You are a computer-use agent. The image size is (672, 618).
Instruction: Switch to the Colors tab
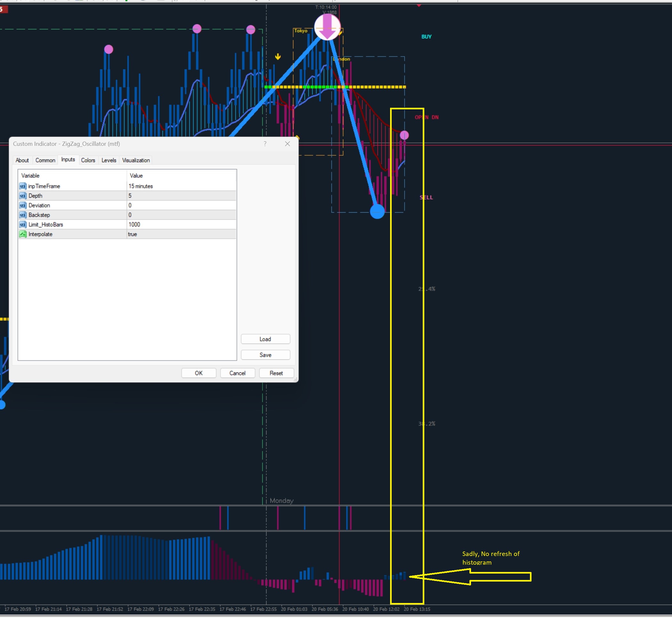[x=88, y=160]
